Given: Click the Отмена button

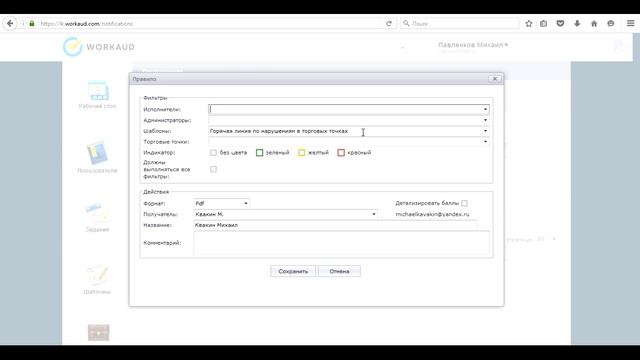Looking at the screenshot, I should pyautogui.click(x=339, y=271).
